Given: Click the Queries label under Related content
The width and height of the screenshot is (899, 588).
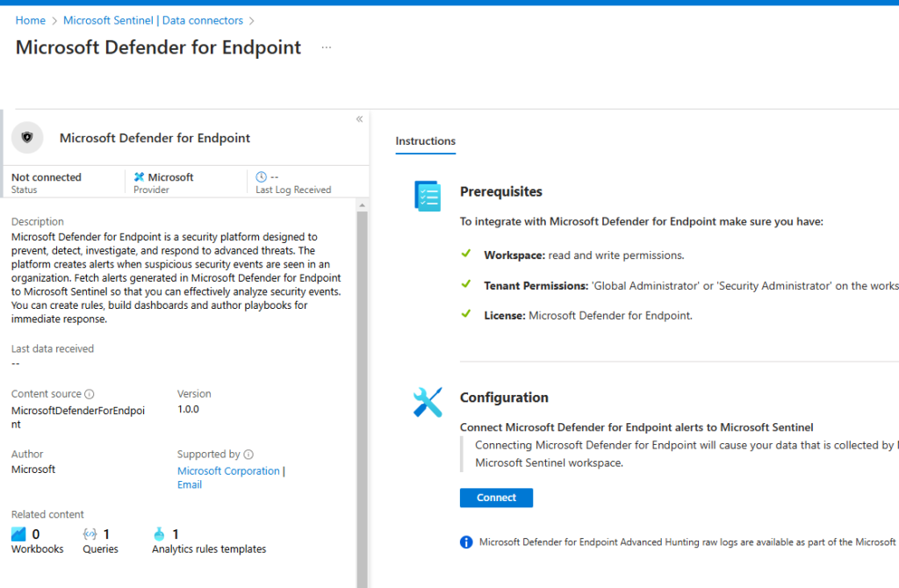Looking at the screenshot, I should click(x=100, y=549).
